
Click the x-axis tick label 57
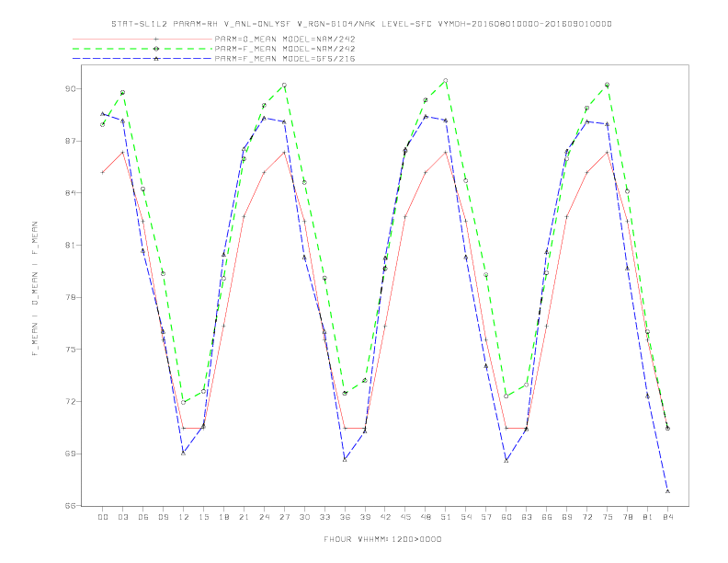(486, 517)
